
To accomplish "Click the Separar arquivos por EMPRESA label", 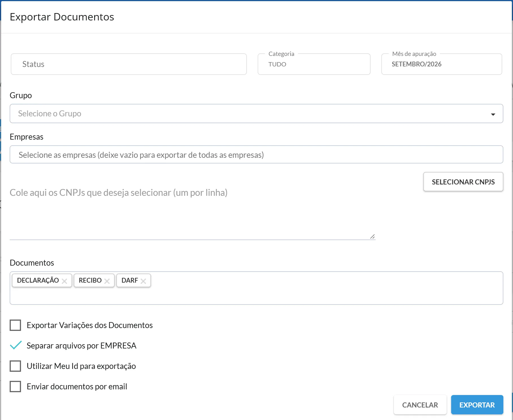I will (81, 346).
